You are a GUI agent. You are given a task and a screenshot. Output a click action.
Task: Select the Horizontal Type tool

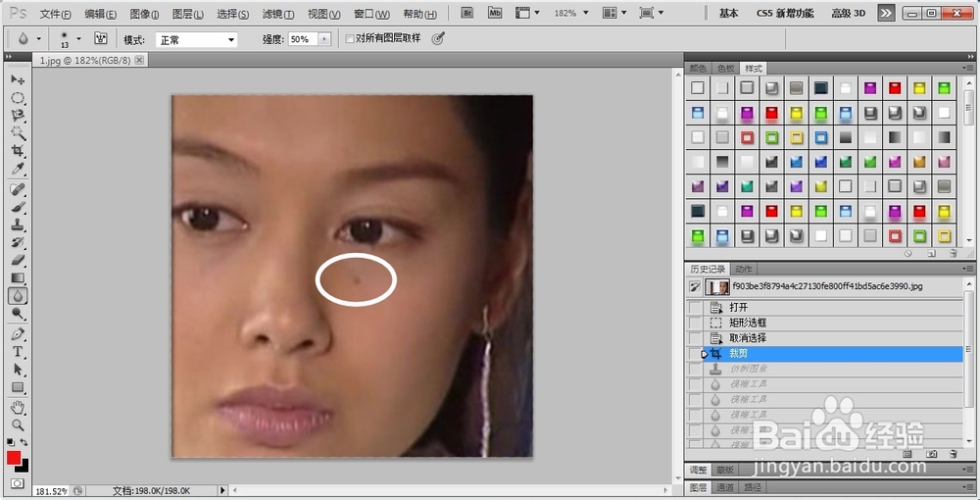(18, 352)
